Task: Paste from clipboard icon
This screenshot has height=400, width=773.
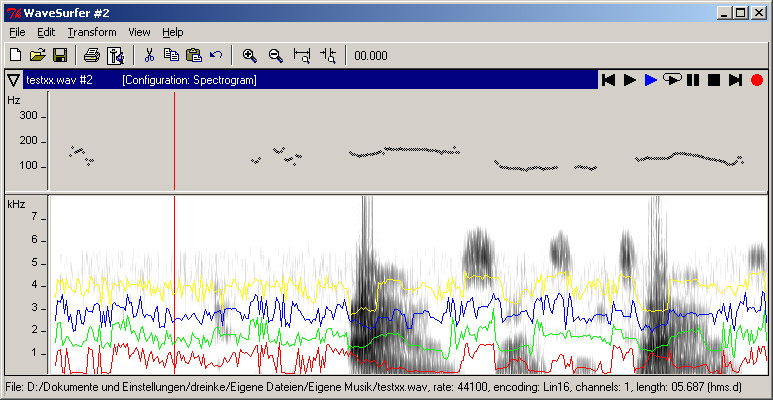Action: click(194, 55)
